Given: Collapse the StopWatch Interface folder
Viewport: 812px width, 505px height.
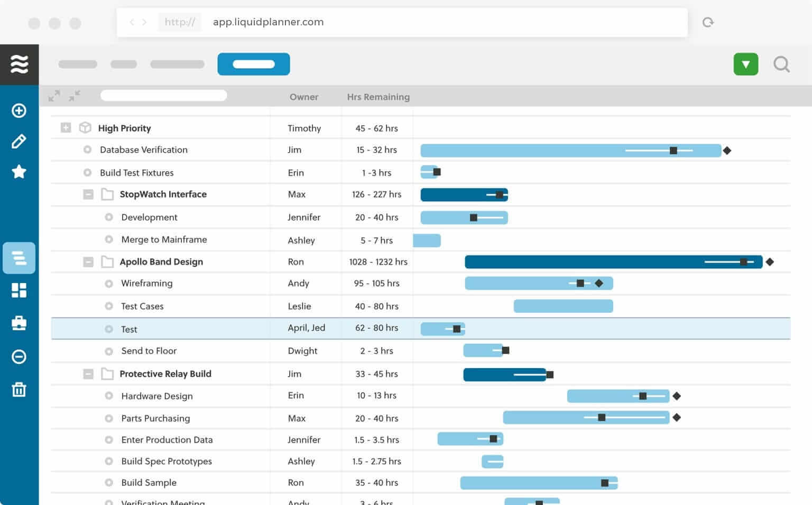Looking at the screenshot, I should [x=88, y=194].
